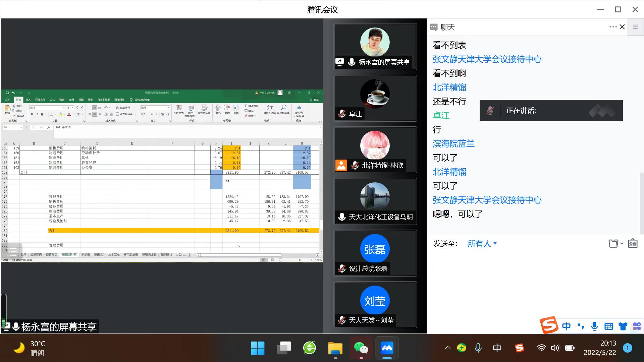Open the 页面布局 ribbon tab in Excel
Viewport: 644px width, 362px height.
(x=40, y=100)
